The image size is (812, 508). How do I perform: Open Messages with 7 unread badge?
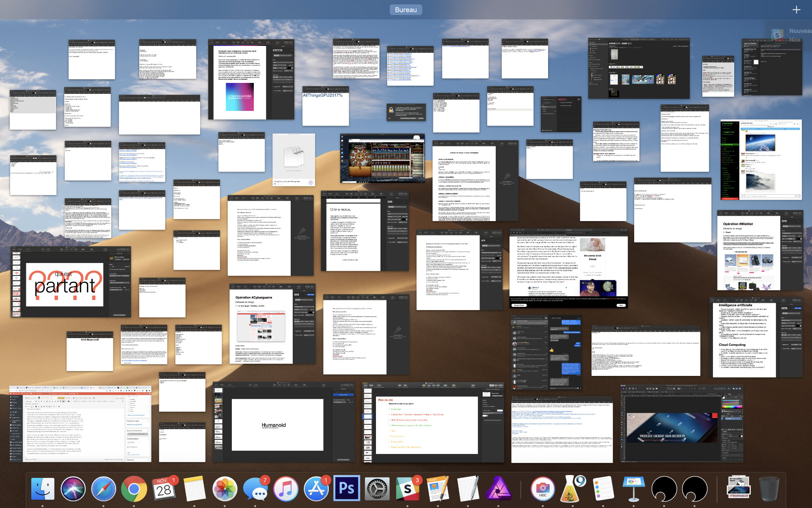click(256, 489)
